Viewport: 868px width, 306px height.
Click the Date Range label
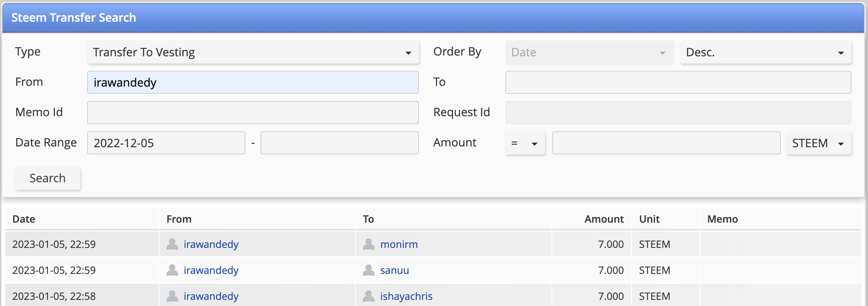[46, 143]
